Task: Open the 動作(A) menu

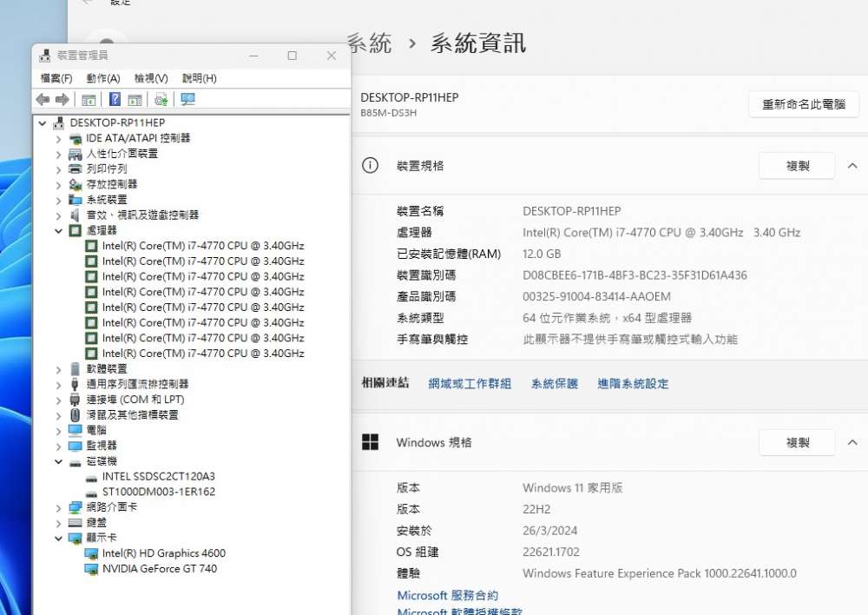Action: pos(103,78)
